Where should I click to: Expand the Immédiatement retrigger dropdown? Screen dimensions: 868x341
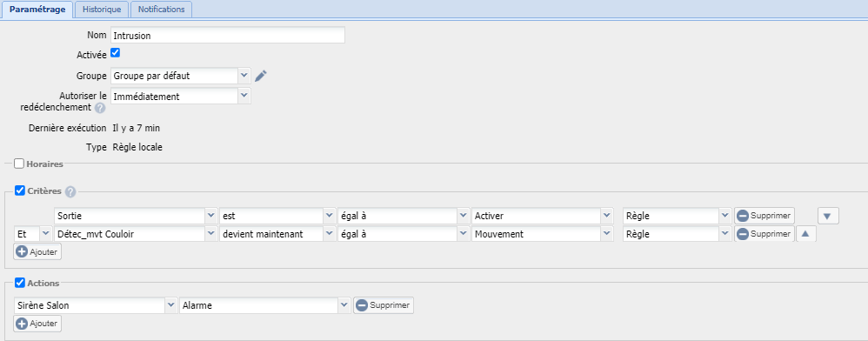(181, 97)
